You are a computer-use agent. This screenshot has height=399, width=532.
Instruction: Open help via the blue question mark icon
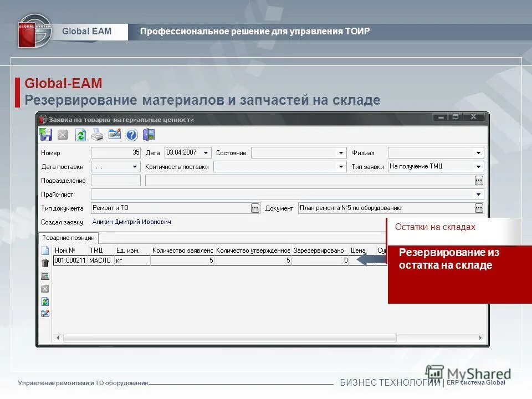(132, 135)
